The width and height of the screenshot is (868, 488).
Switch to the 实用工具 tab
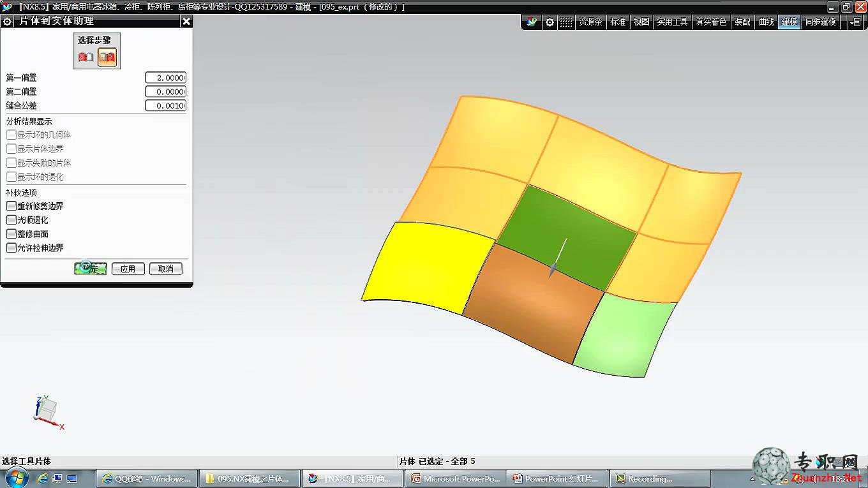(673, 22)
